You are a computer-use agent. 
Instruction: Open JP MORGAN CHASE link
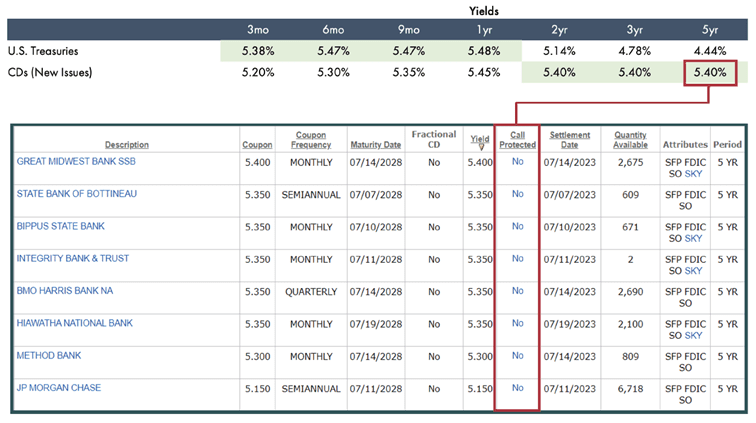59,388
